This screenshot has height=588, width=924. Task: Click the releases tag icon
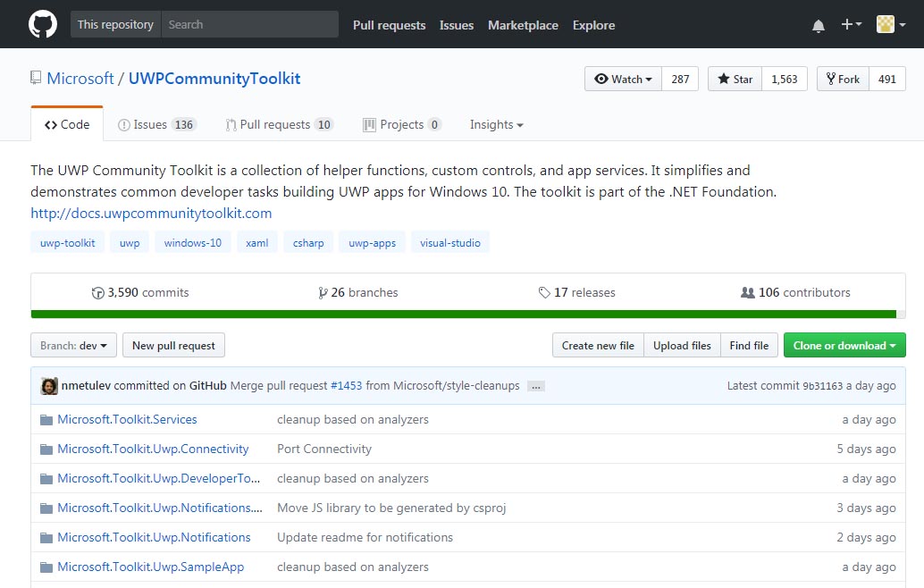[x=544, y=292]
